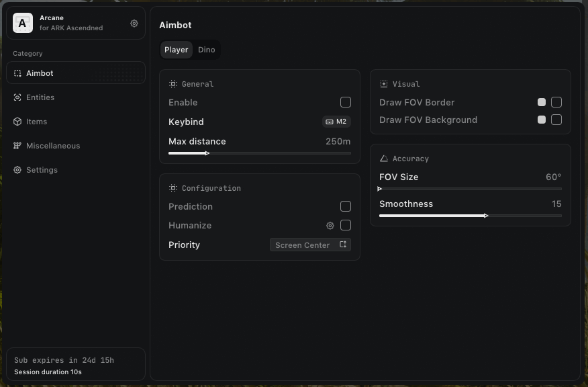Select the Items cube icon in sidebar
The height and width of the screenshot is (387, 588).
(x=19, y=122)
